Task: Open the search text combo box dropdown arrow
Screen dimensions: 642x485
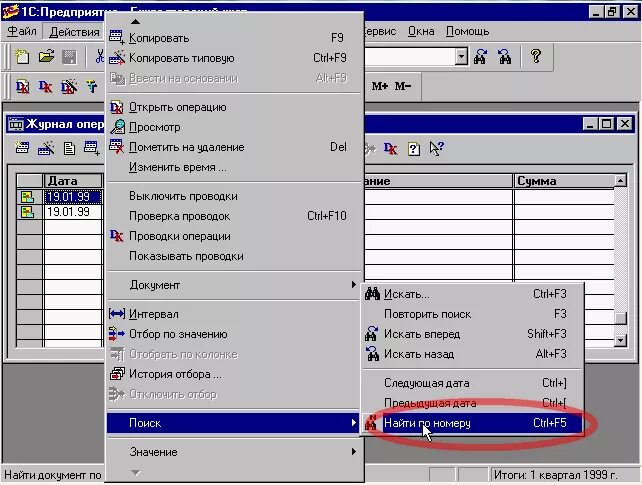Action: click(461, 56)
